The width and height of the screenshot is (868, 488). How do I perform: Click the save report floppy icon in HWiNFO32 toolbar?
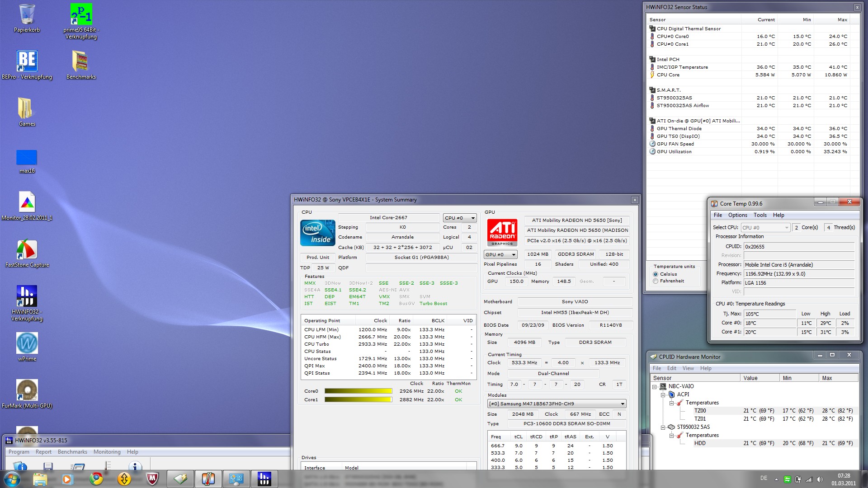48,466
